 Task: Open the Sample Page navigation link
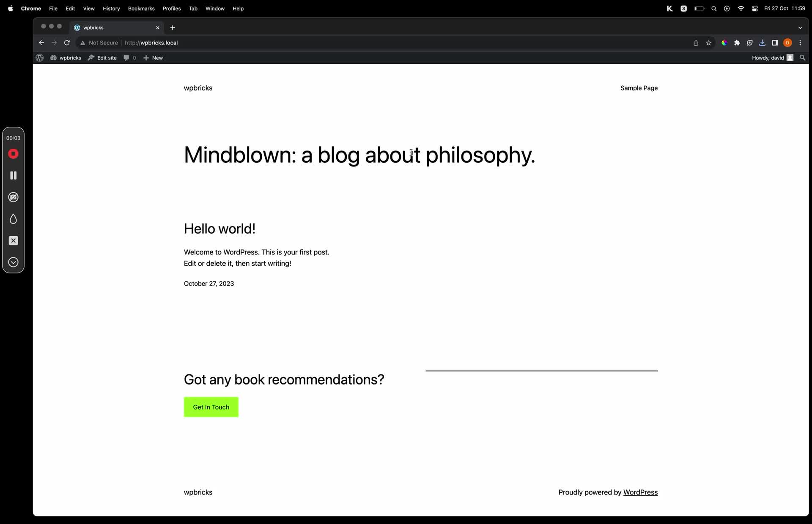coord(639,88)
